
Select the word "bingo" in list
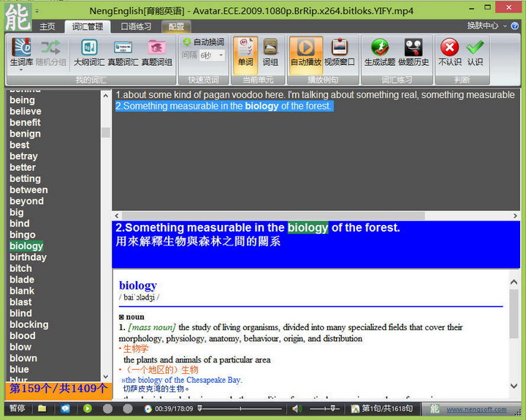pos(23,234)
